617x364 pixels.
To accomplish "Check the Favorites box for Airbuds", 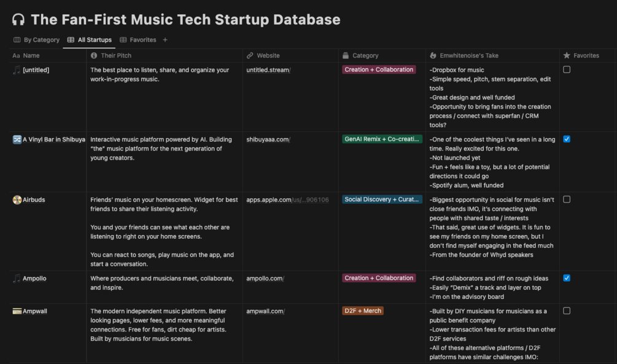I will click(567, 199).
